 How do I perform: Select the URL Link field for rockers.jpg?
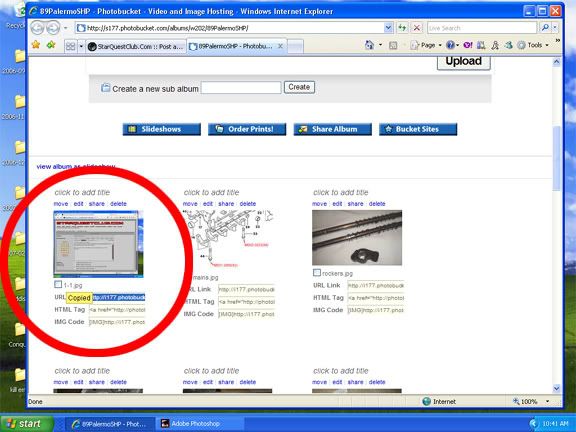tap(375, 285)
